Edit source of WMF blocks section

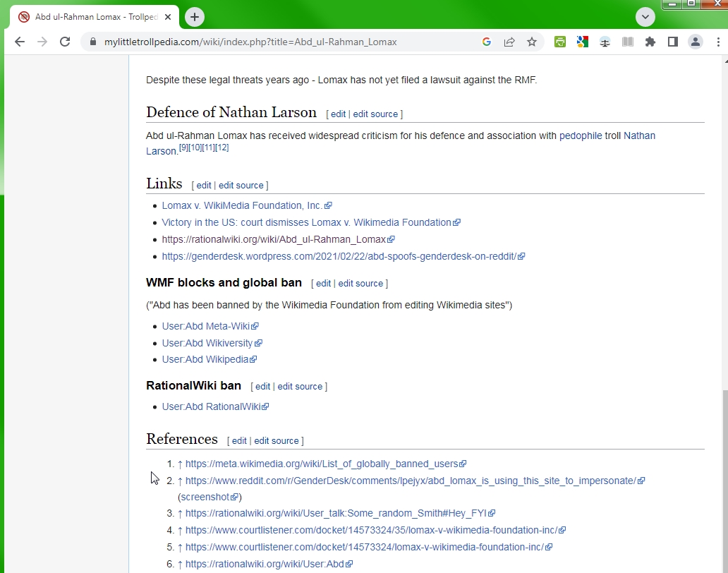point(360,284)
